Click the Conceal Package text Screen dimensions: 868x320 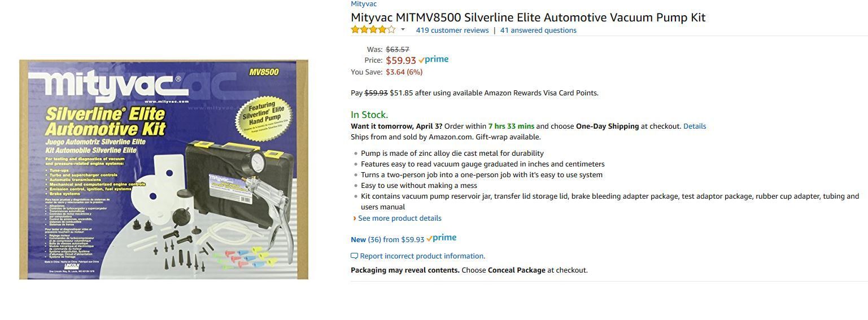516,270
